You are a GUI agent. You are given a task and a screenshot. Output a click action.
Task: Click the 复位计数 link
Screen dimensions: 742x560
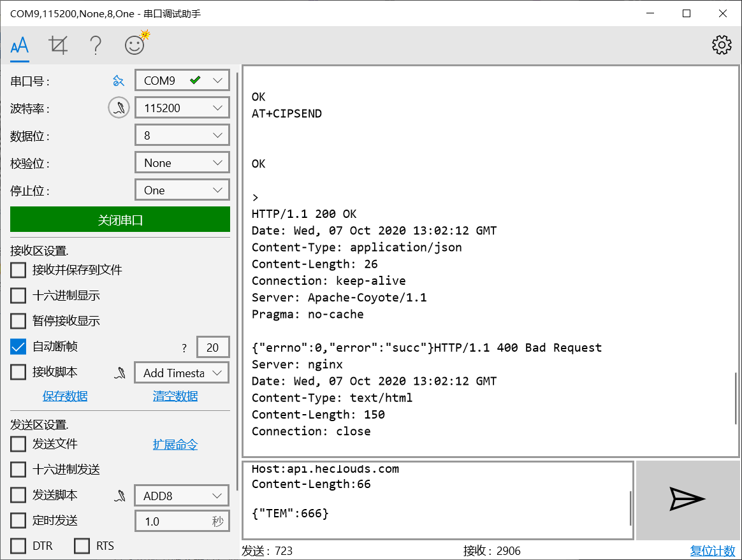[x=712, y=550]
